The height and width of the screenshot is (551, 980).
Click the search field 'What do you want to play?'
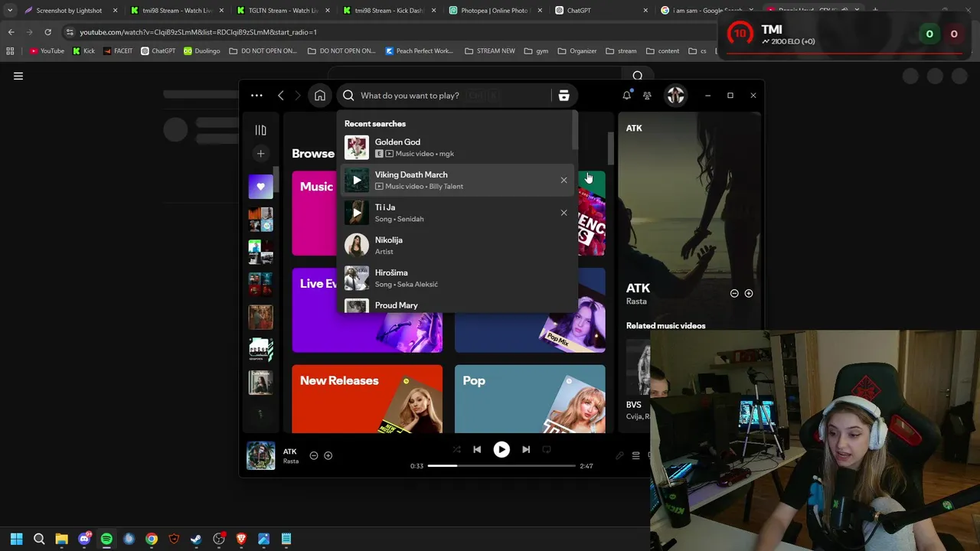click(x=444, y=96)
